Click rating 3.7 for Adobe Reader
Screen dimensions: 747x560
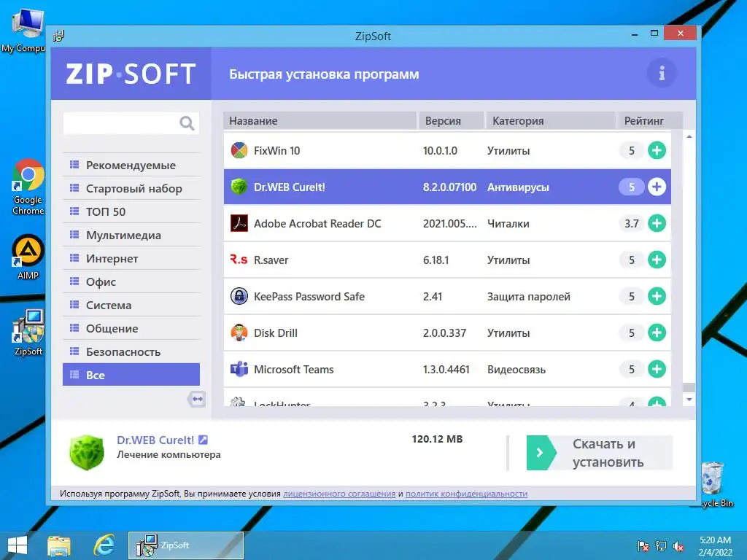click(x=631, y=223)
